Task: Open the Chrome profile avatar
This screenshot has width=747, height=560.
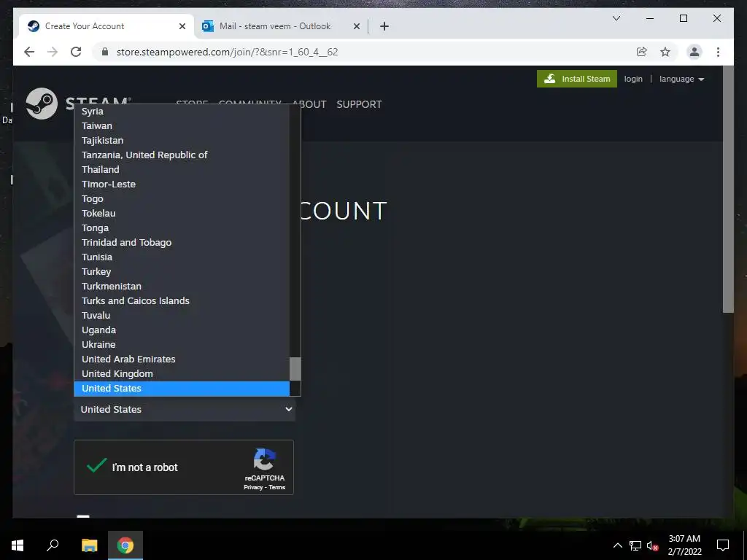Action: point(694,52)
